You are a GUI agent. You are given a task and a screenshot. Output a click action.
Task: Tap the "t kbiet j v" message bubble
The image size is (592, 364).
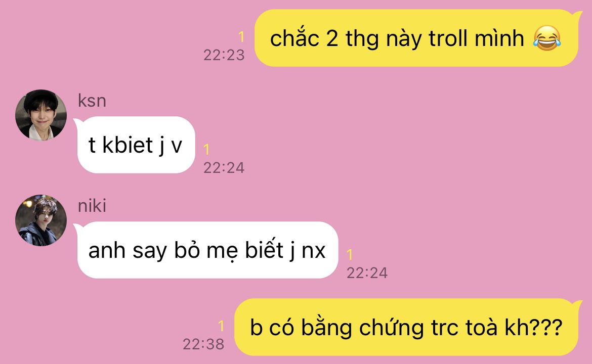click(x=136, y=145)
